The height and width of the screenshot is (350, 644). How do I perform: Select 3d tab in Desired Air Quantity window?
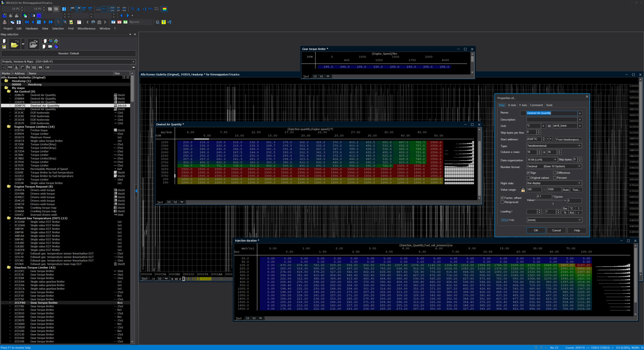175,202
